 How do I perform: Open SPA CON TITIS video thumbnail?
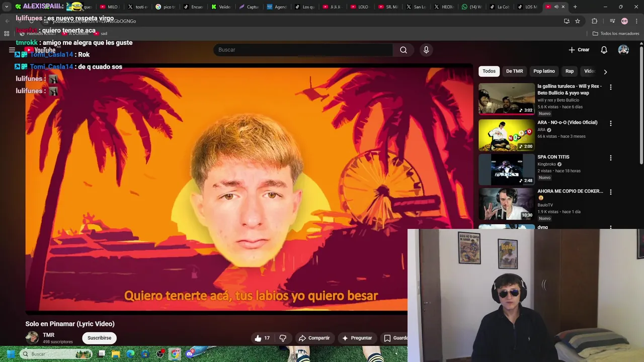click(x=506, y=169)
